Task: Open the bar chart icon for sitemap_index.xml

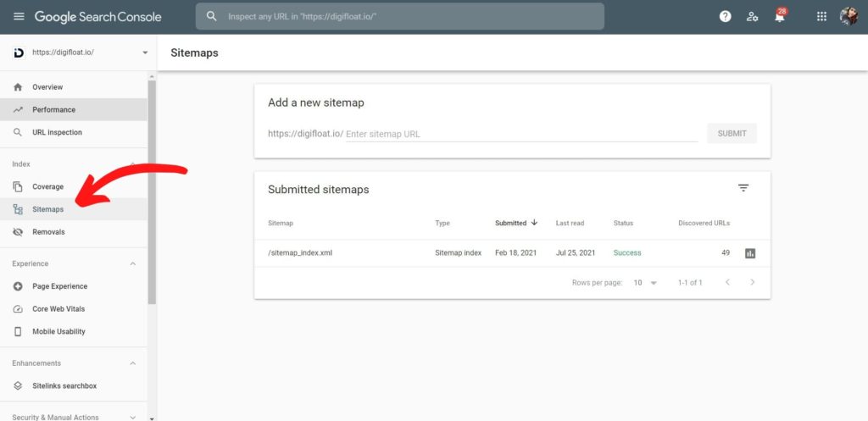Action: 750,253
